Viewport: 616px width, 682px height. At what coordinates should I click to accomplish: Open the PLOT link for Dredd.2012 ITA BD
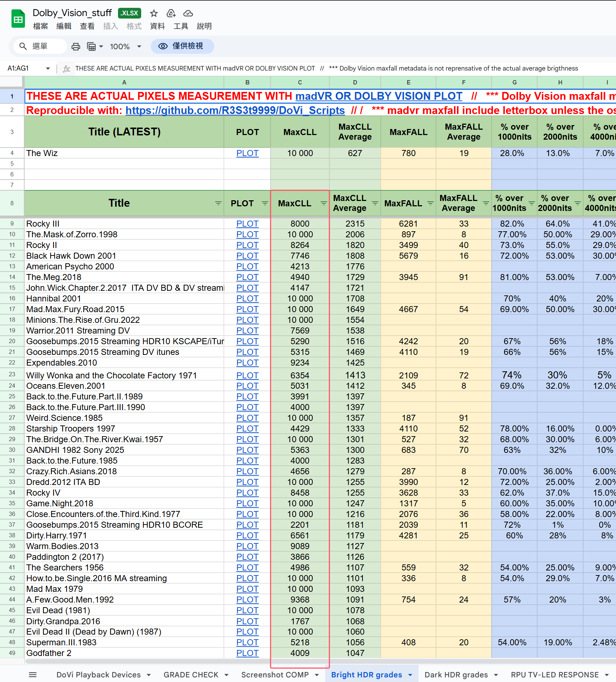pyautogui.click(x=247, y=482)
